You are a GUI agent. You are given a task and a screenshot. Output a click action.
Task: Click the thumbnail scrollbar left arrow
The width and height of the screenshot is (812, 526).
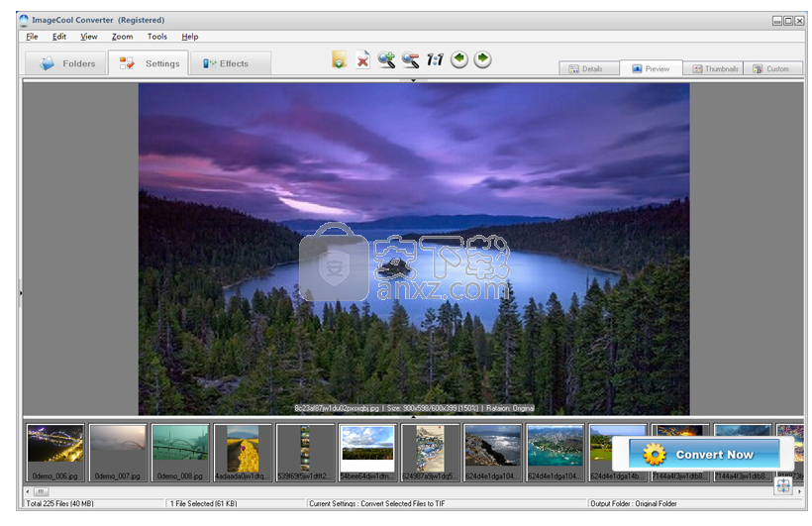28,491
